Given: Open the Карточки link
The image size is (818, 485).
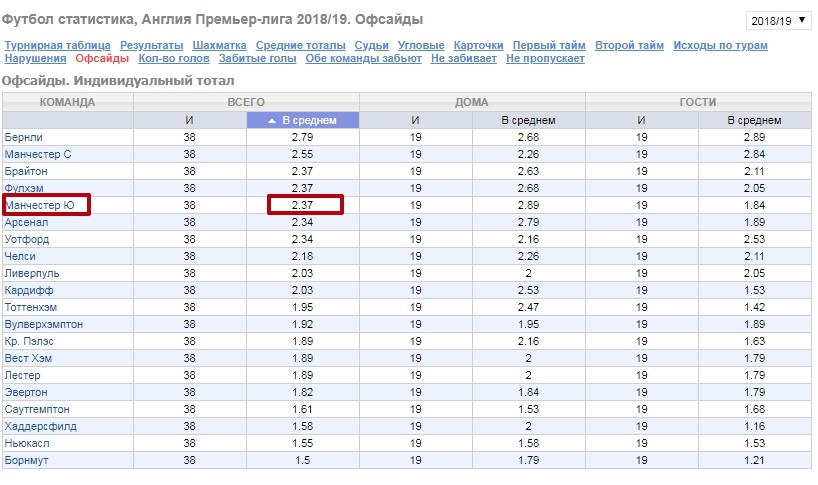Looking at the screenshot, I should pyautogui.click(x=478, y=45).
